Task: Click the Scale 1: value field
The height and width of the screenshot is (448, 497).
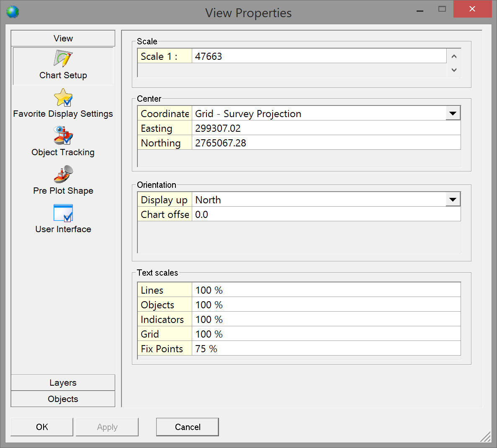Action: [318, 56]
